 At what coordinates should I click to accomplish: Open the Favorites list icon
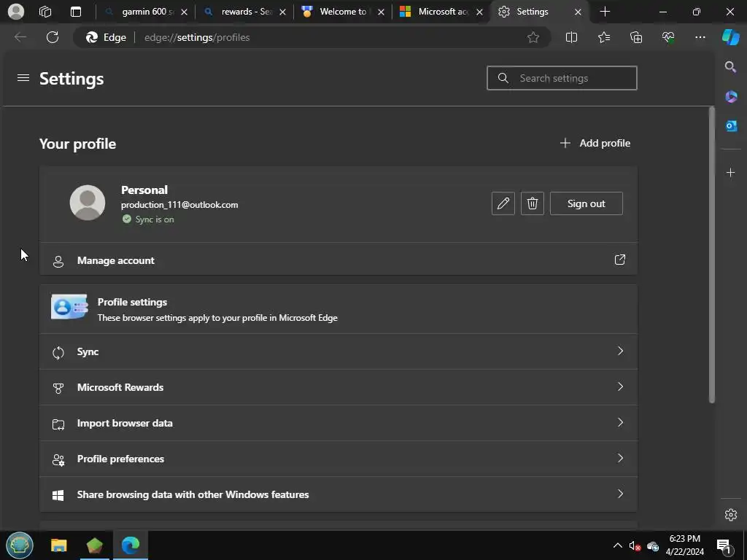(603, 37)
